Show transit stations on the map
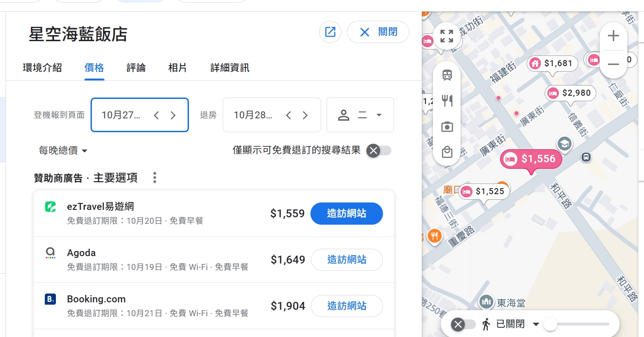 (x=447, y=75)
